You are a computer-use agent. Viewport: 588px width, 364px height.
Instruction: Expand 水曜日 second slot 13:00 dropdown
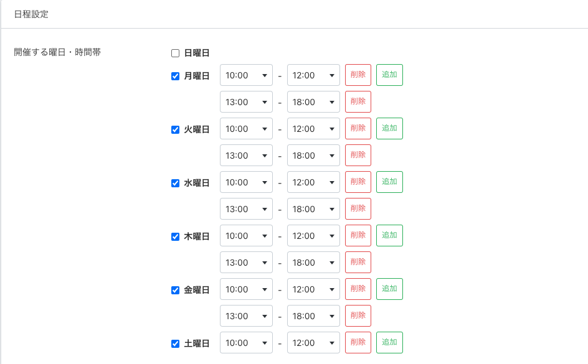tap(246, 209)
